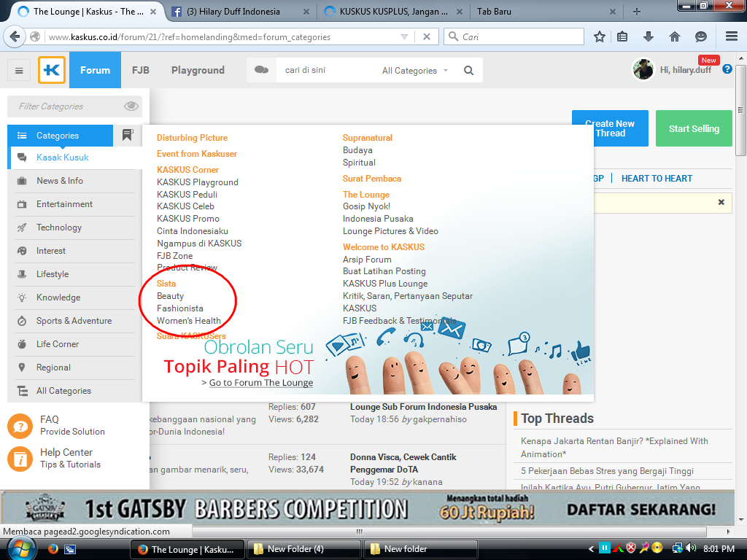Click the bookmark icon next to Categories
The width and height of the screenshot is (747, 560).
pos(127,135)
